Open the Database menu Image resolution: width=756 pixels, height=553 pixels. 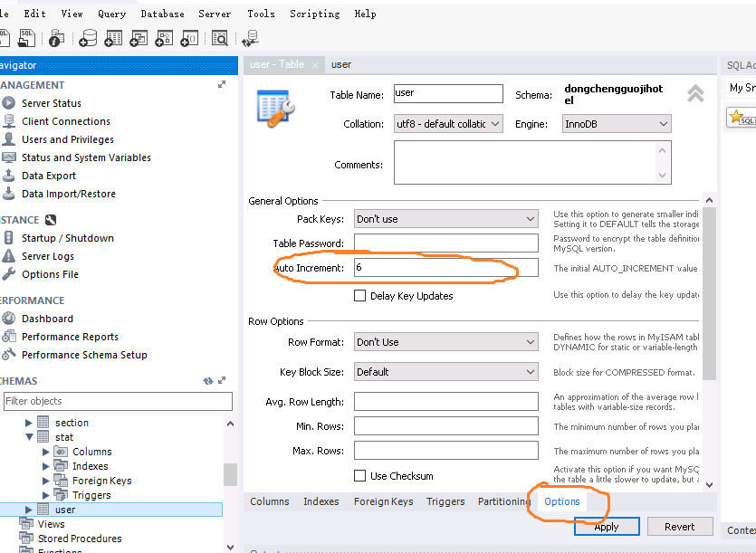162,14
